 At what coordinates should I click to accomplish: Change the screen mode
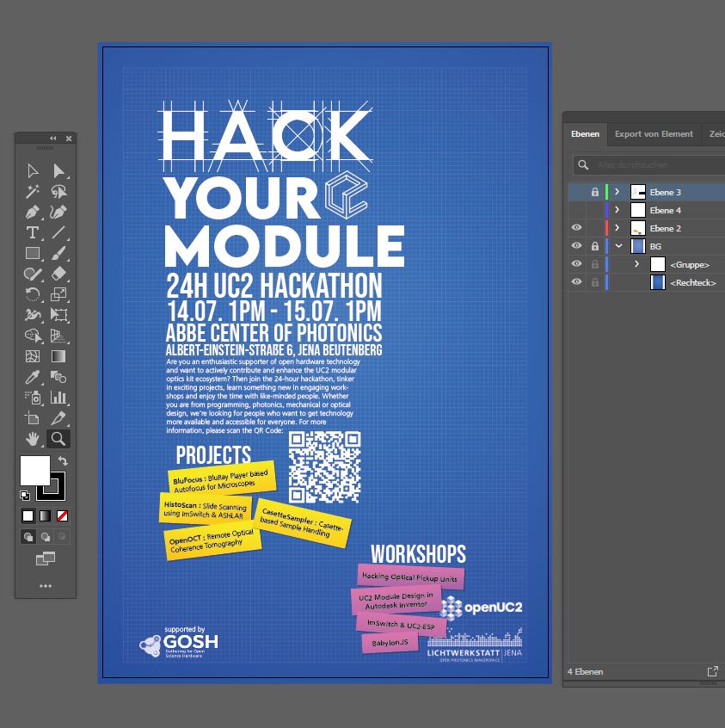pyautogui.click(x=46, y=558)
